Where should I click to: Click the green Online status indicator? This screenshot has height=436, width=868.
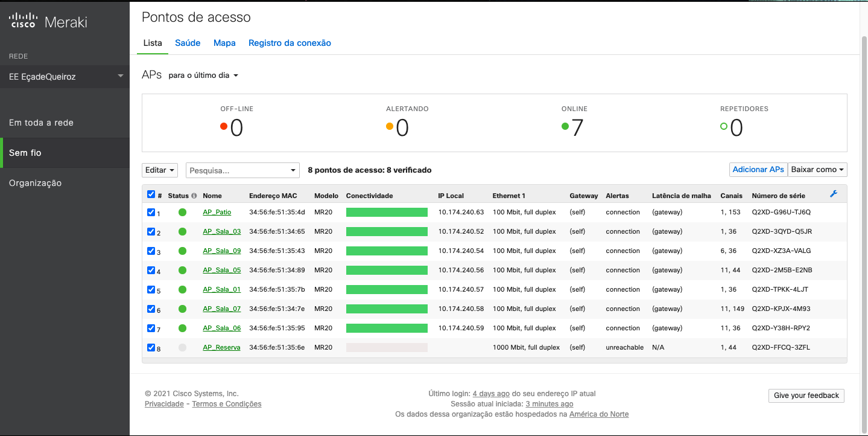565,126
